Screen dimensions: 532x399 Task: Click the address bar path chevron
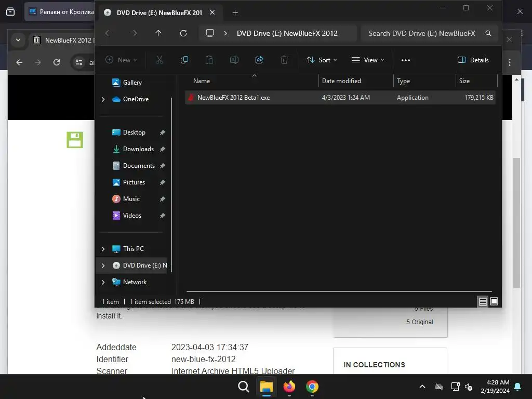click(x=225, y=33)
